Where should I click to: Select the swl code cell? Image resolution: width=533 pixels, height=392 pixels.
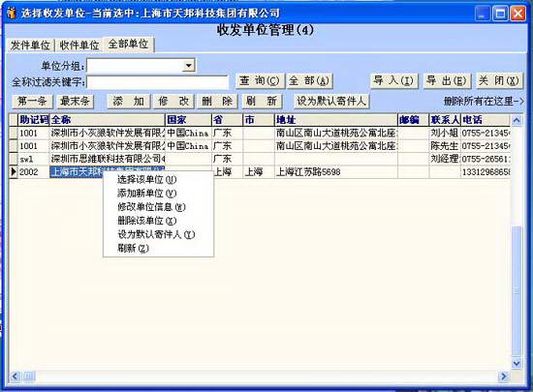[34, 159]
